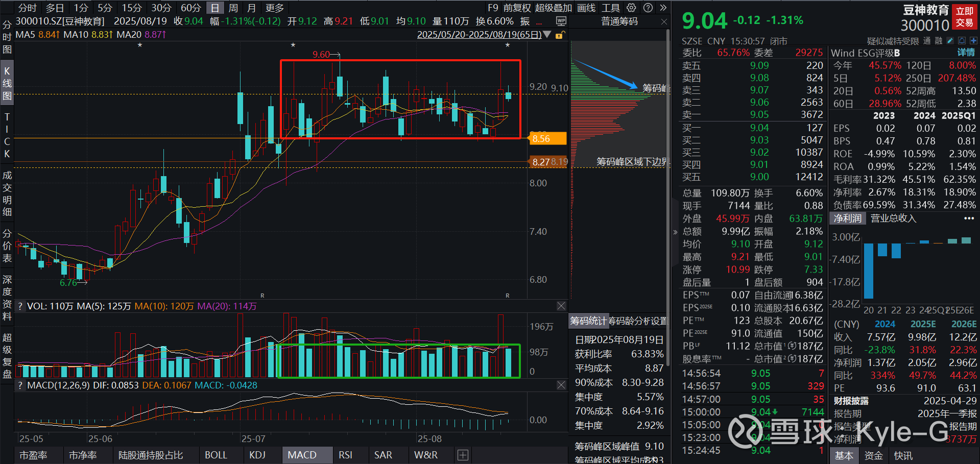Open the help question-mark icon
This screenshot has height=464, width=980.
pos(648,8)
